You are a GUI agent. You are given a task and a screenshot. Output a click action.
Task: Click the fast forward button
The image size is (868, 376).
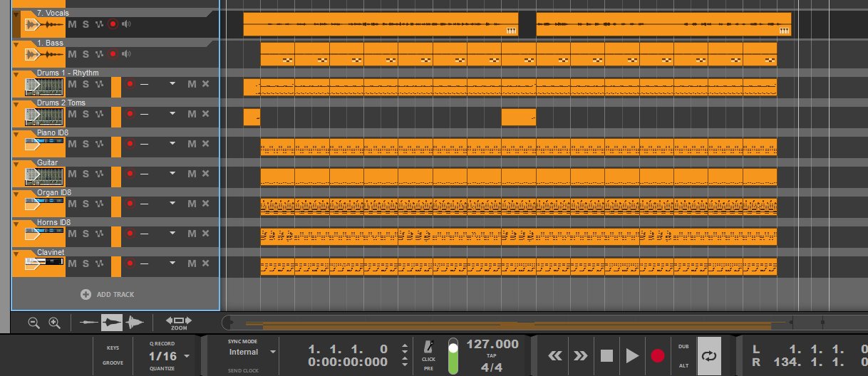tap(580, 355)
